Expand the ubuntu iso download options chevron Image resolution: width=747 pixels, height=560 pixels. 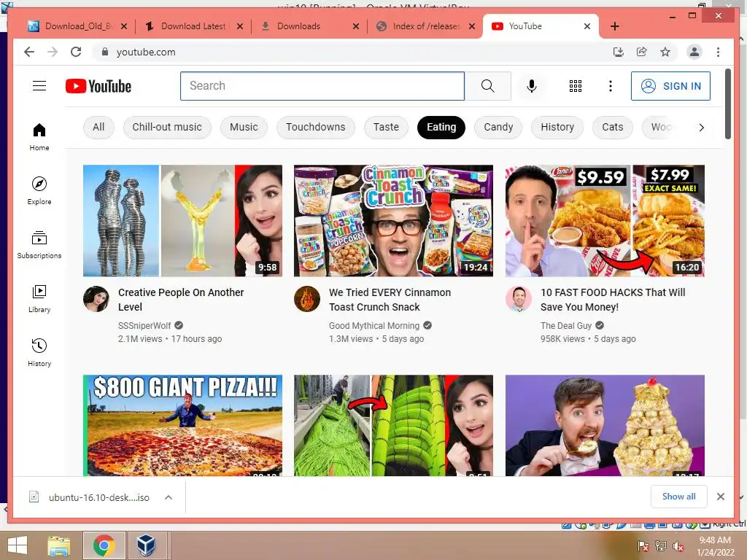coord(169,497)
